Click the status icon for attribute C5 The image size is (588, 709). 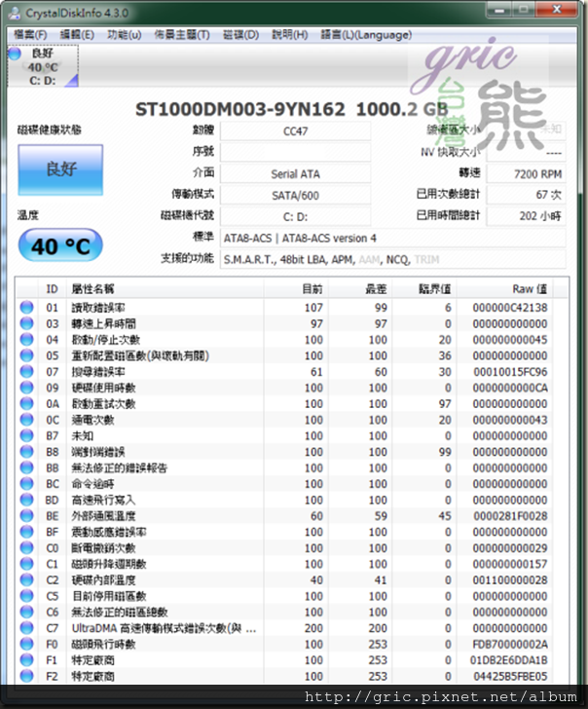point(26,596)
